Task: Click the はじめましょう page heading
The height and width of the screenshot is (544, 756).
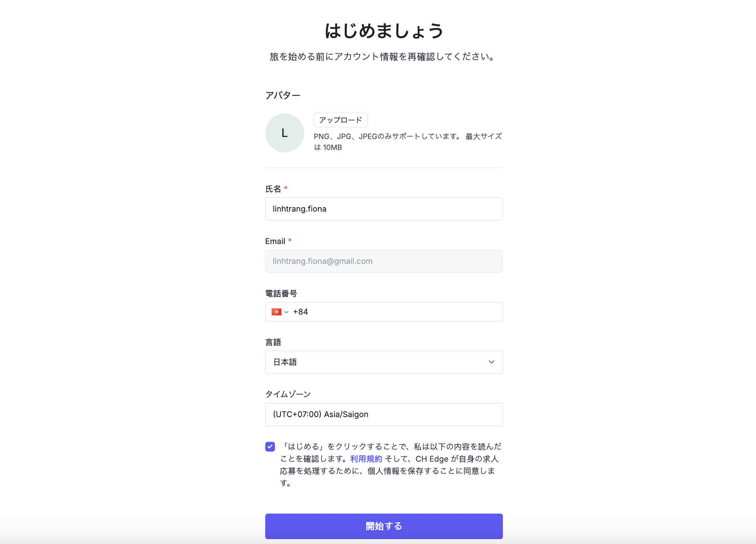Action: [384, 31]
